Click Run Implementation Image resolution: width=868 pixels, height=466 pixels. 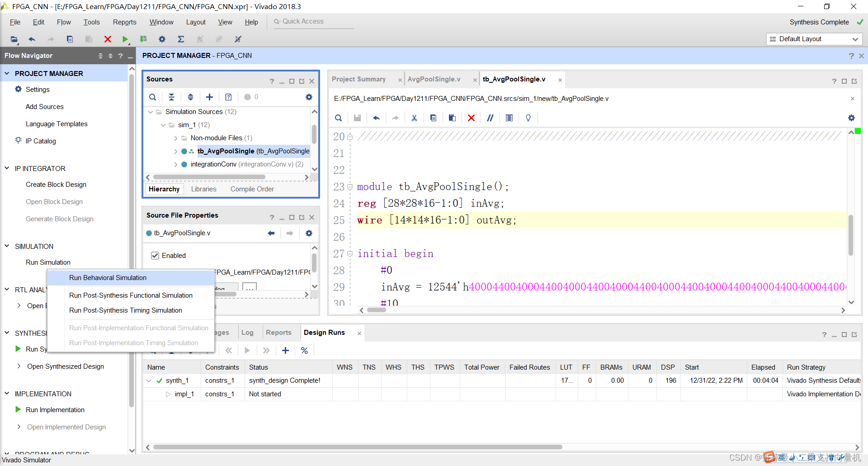55,410
